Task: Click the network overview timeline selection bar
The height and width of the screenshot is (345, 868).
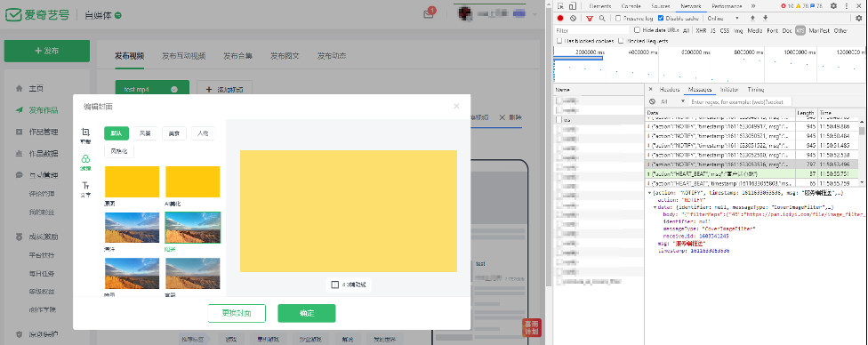Action: [578, 58]
